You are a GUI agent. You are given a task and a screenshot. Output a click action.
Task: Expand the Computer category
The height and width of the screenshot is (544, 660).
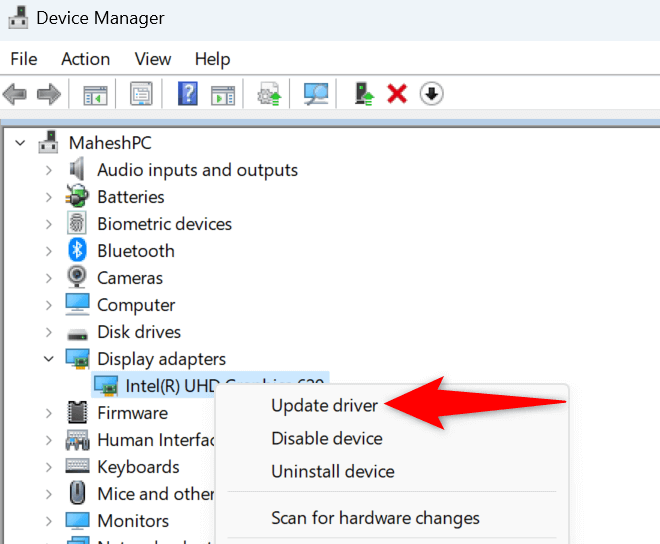(49, 305)
